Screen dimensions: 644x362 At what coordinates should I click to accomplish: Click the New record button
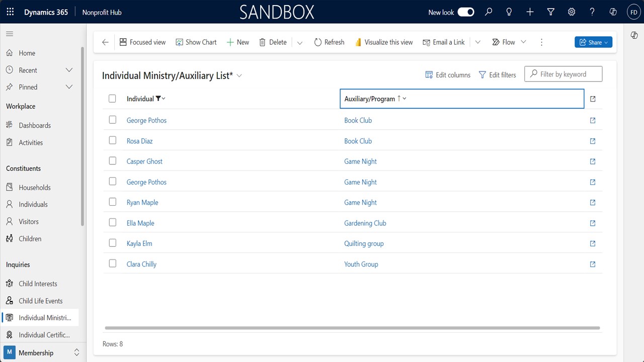point(237,42)
